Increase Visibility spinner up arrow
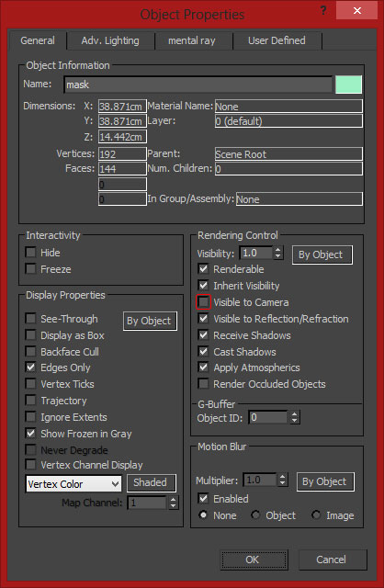Image resolution: width=384 pixels, height=588 pixels. point(277,250)
